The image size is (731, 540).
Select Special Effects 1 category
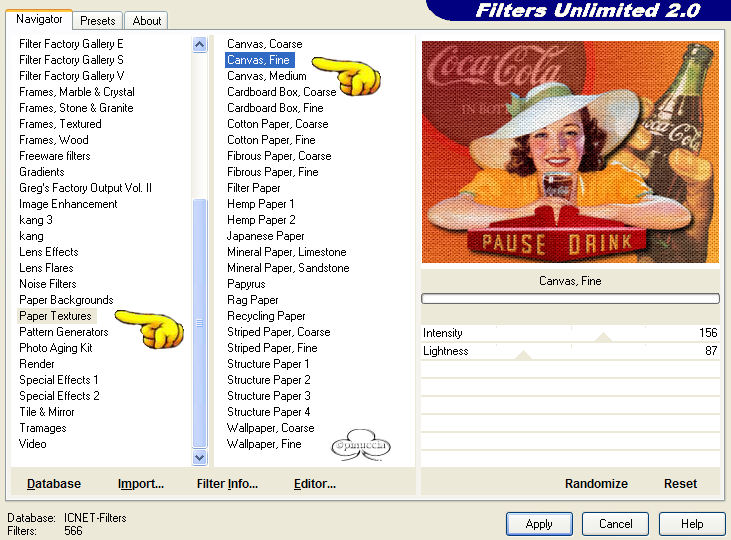point(59,380)
